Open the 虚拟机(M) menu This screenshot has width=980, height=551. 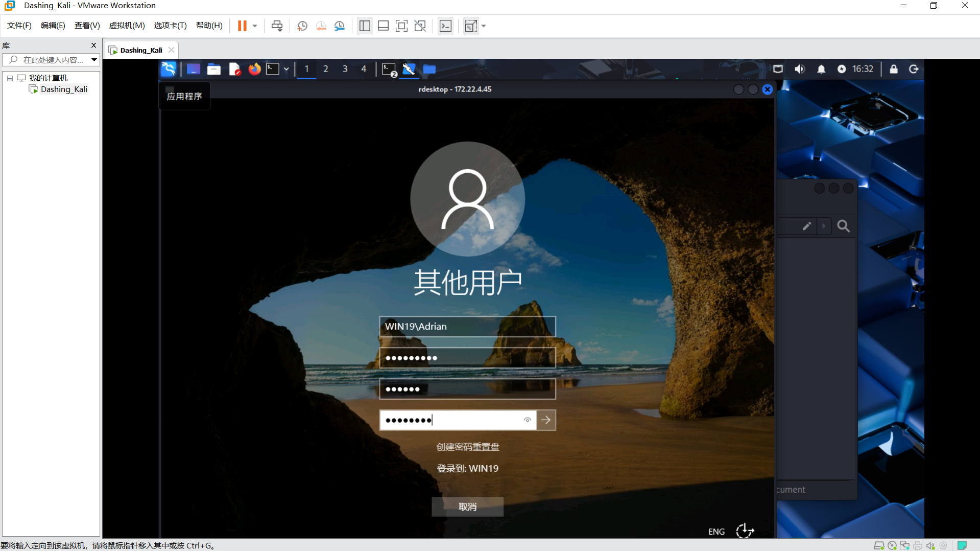click(x=127, y=26)
